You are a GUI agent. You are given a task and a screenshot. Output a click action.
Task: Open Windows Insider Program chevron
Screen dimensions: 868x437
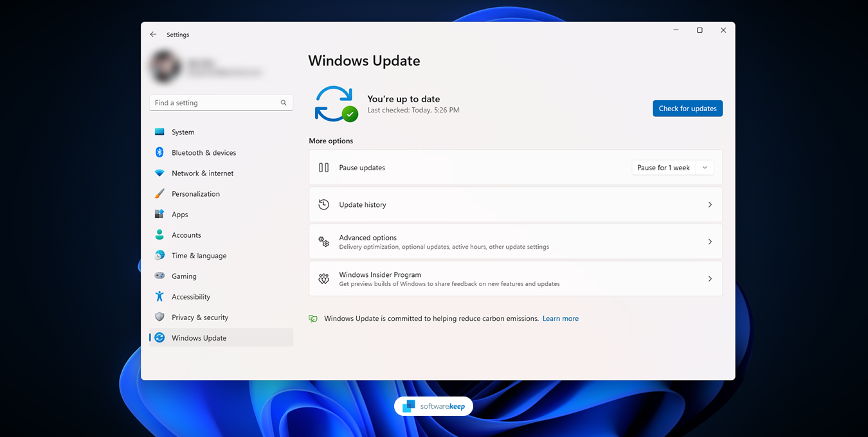710,279
